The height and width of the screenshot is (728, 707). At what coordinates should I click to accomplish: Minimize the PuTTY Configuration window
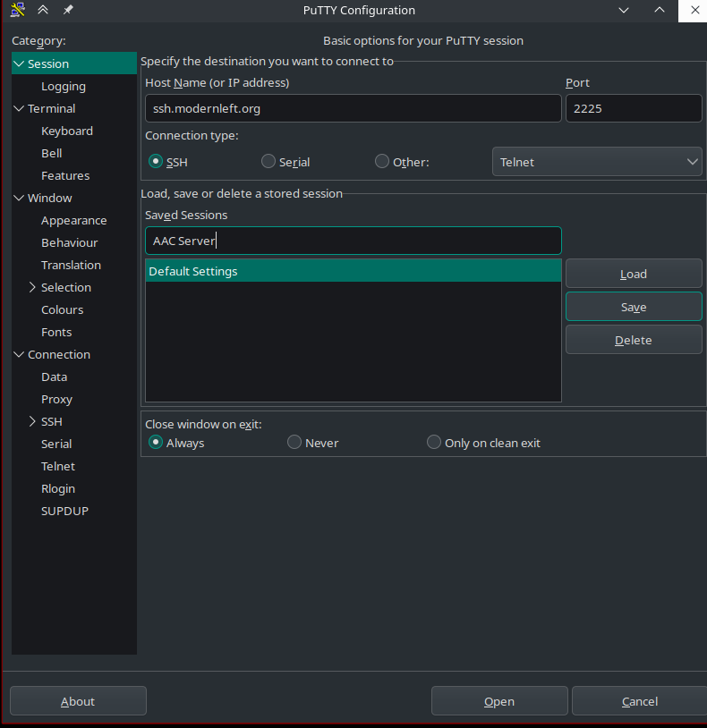point(624,10)
